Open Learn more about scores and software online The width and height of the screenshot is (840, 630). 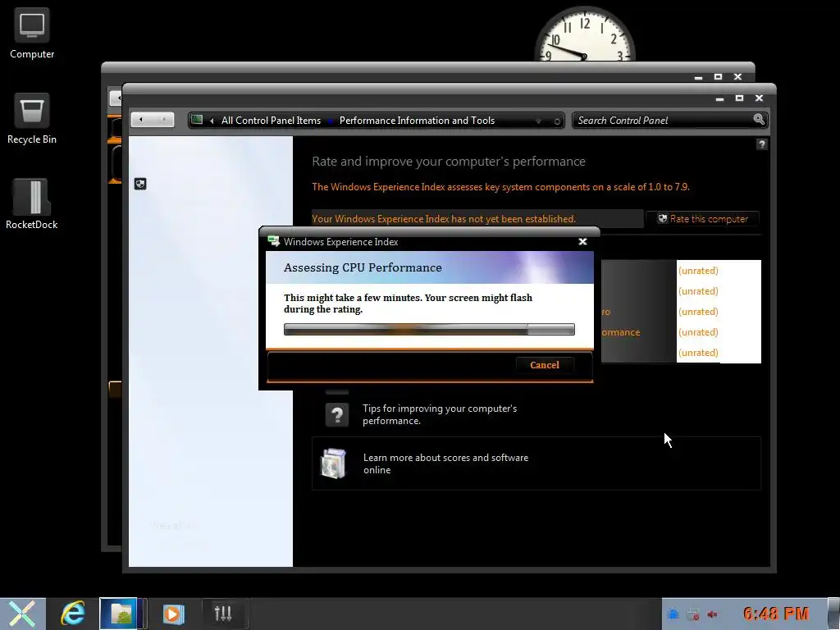point(445,463)
